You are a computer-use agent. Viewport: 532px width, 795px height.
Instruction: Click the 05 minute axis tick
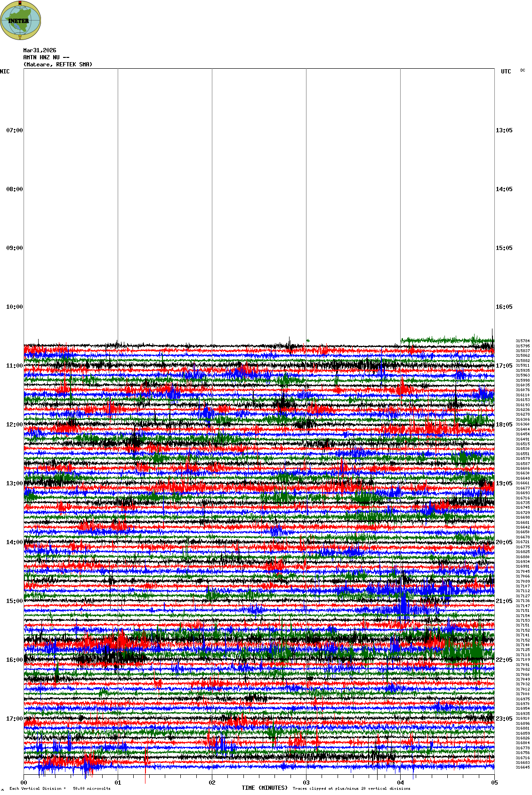(494, 783)
